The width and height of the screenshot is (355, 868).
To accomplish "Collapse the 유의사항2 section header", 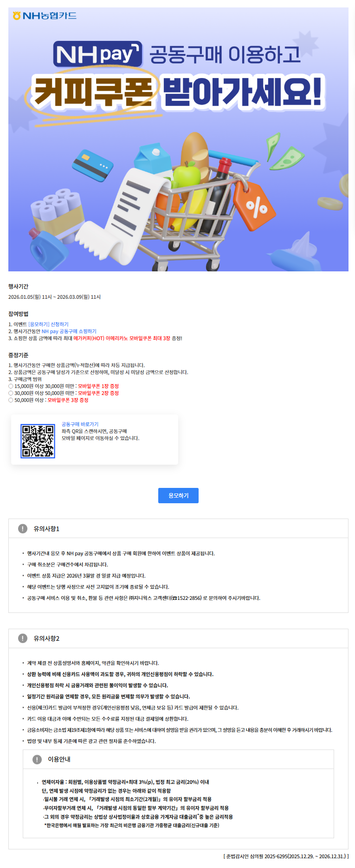I will 178,638.
